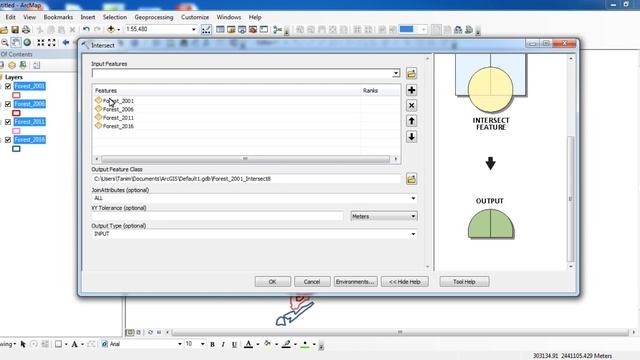This screenshot has height=360, width=640.
Task: Open the Edit menu
Action: pos(10,17)
